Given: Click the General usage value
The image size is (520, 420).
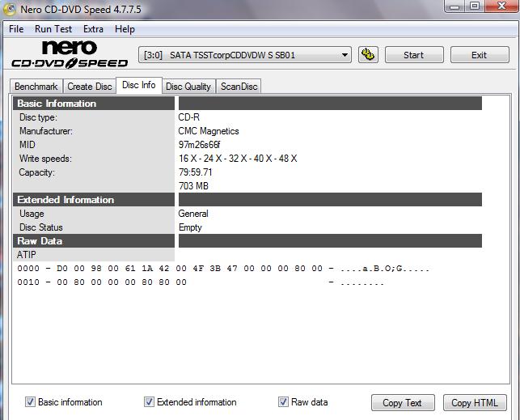Looking at the screenshot, I should 193,214.
